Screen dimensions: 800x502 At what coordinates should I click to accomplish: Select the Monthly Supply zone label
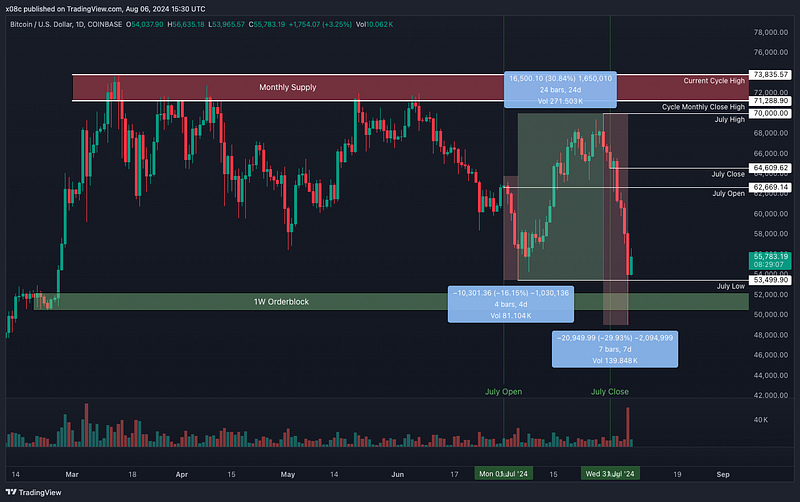tap(287, 88)
